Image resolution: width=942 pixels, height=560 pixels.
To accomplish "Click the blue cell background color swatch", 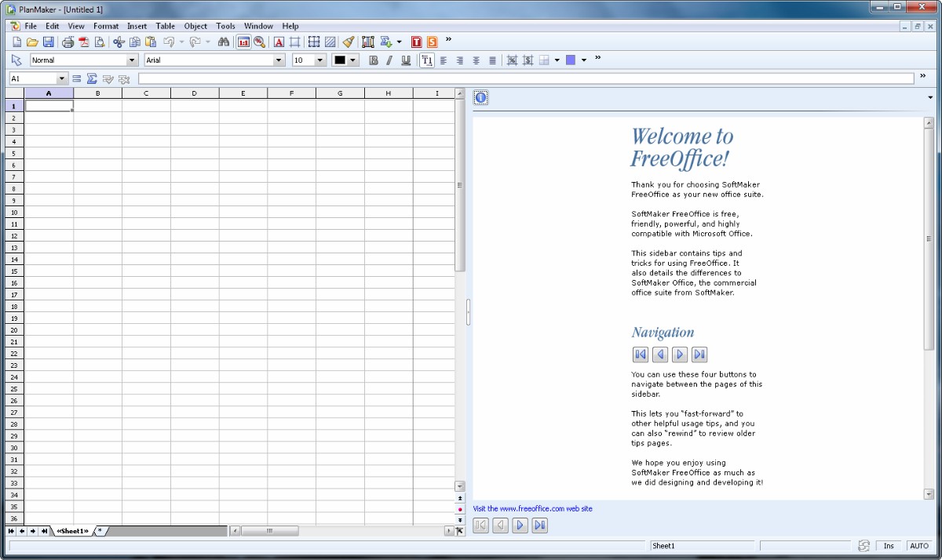I will (x=571, y=60).
